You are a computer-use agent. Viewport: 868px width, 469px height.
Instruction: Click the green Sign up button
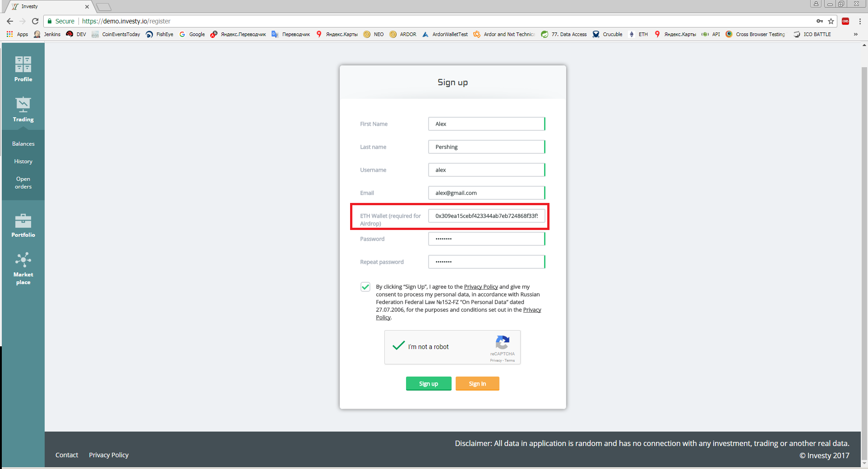point(429,384)
